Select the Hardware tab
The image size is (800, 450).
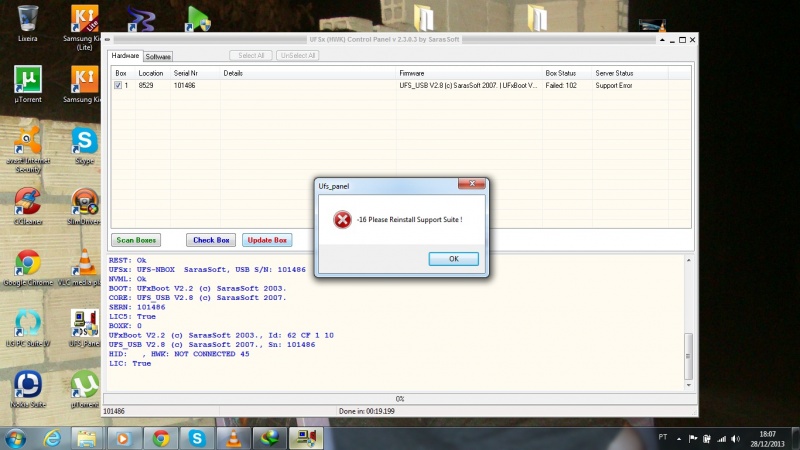(125, 56)
